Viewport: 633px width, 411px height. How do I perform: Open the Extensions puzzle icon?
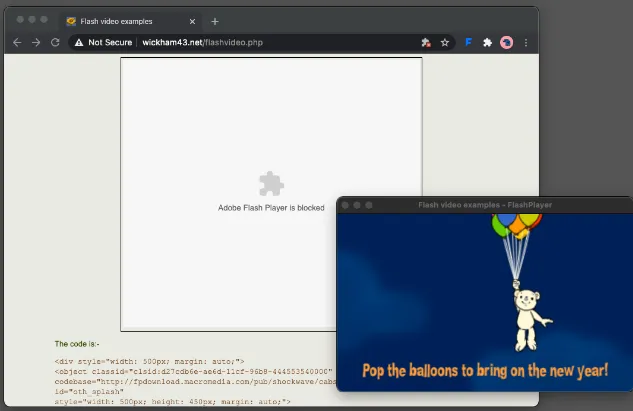click(488, 42)
